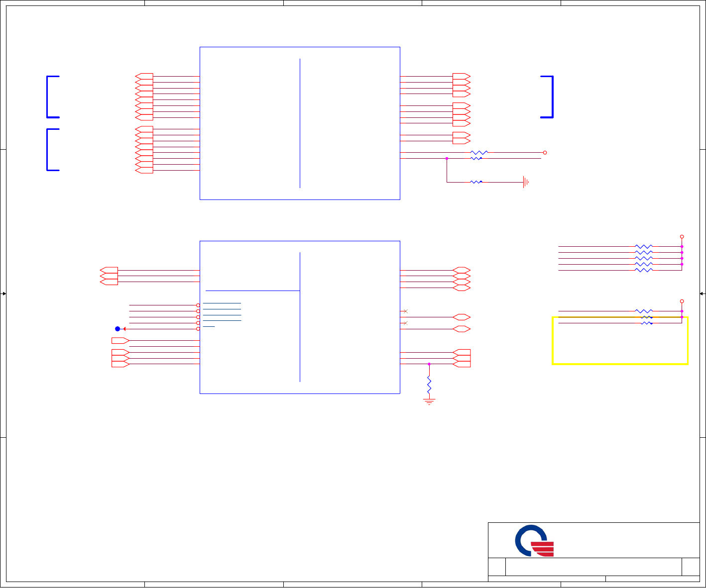Select the lower no-connect X marker
This screenshot has width=706, height=588.
pos(406,323)
